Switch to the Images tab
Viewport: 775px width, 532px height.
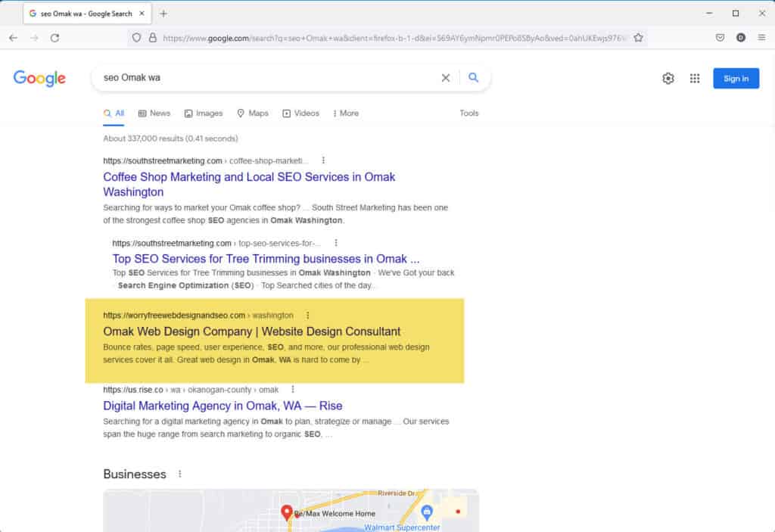204,114
